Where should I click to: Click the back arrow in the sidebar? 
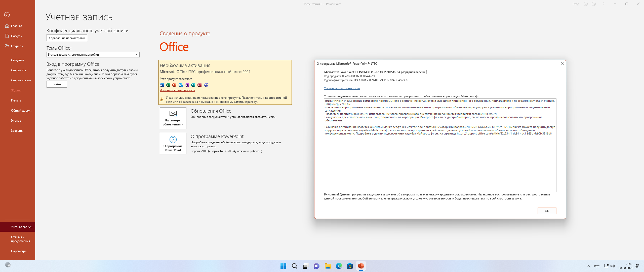7,15
